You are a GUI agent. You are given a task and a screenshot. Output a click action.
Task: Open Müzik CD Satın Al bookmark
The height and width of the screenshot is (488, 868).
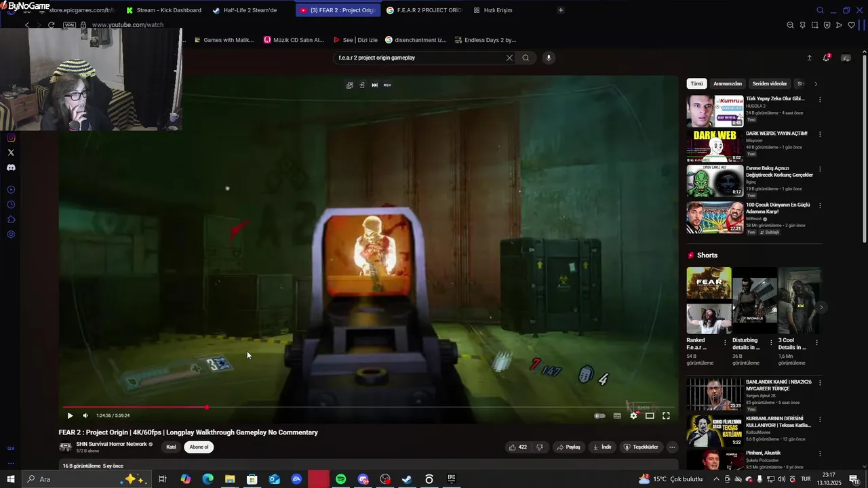(x=294, y=40)
